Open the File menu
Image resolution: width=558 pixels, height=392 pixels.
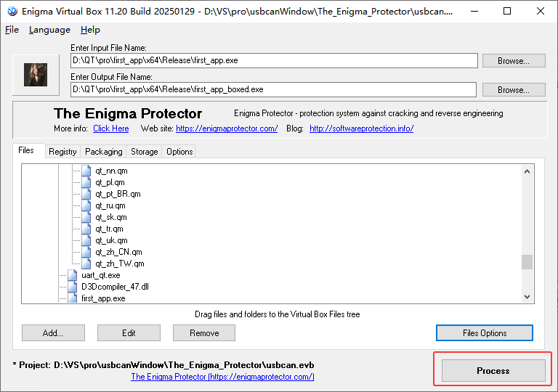12,30
